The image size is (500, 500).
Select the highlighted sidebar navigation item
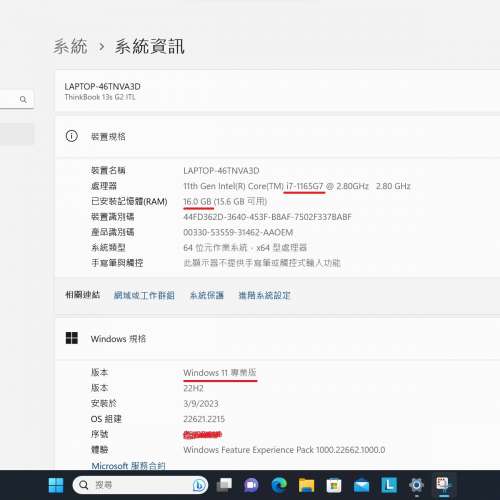pyautogui.click(x=17, y=134)
